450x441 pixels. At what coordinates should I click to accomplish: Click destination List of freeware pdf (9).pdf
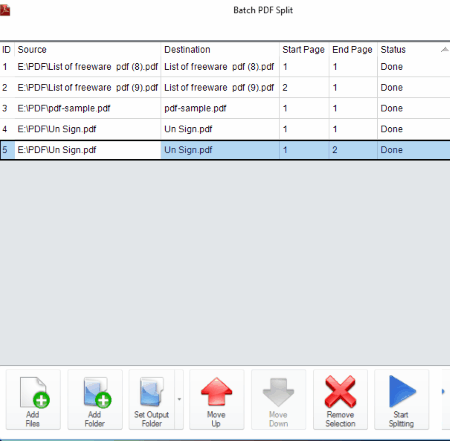point(219,88)
